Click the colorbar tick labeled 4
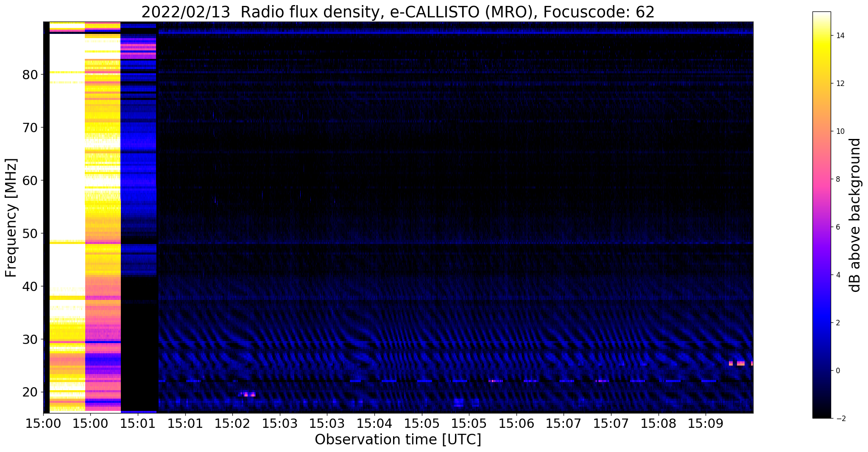This screenshot has width=868, height=452. (838, 275)
